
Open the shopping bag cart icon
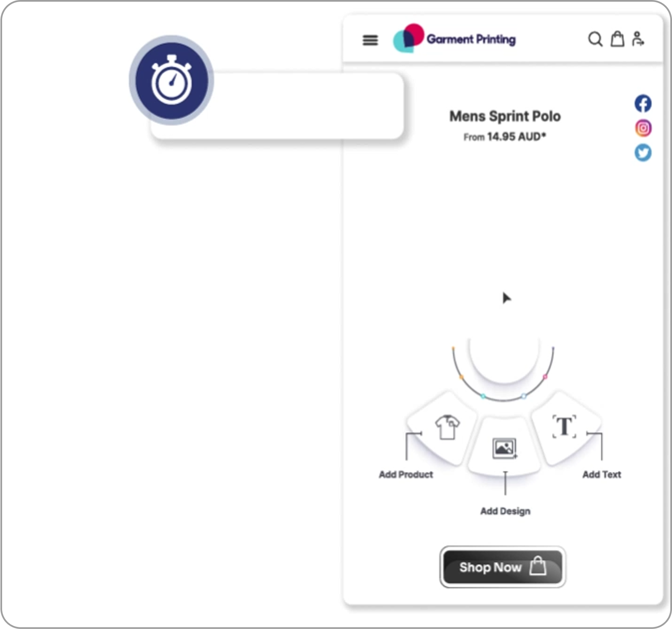[617, 39]
